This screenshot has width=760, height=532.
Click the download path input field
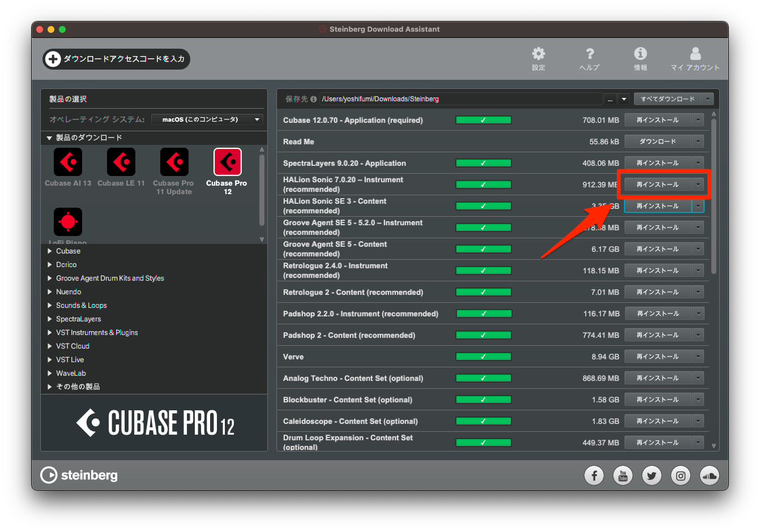(x=461, y=99)
